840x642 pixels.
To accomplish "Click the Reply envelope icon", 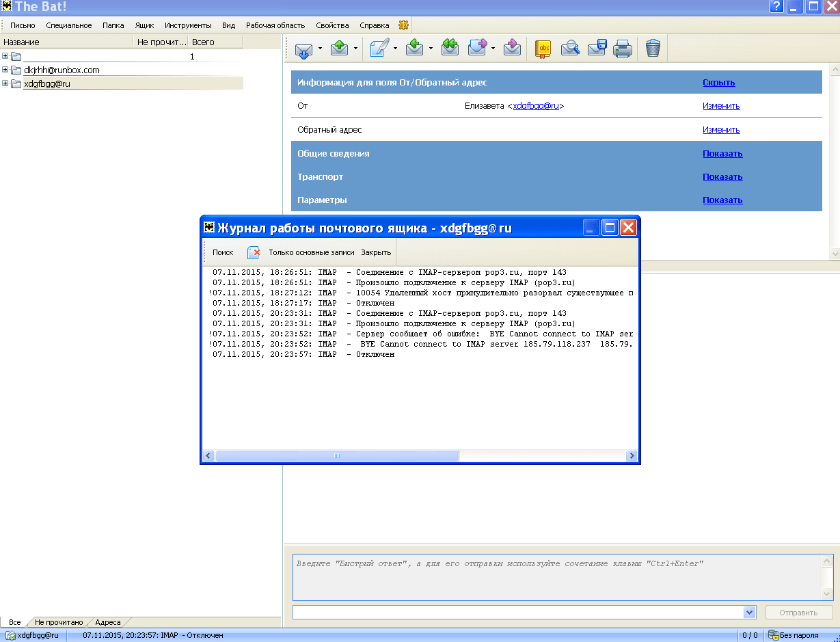I will click(415, 49).
